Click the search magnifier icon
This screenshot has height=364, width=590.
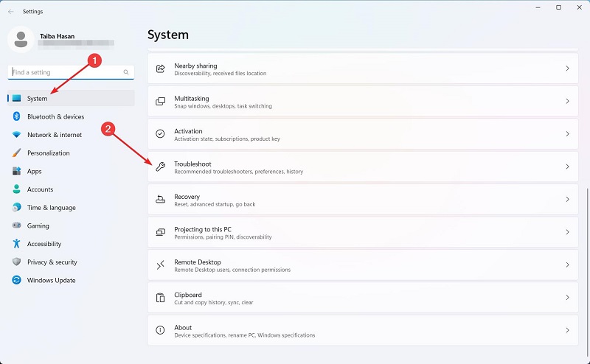point(126,72)
